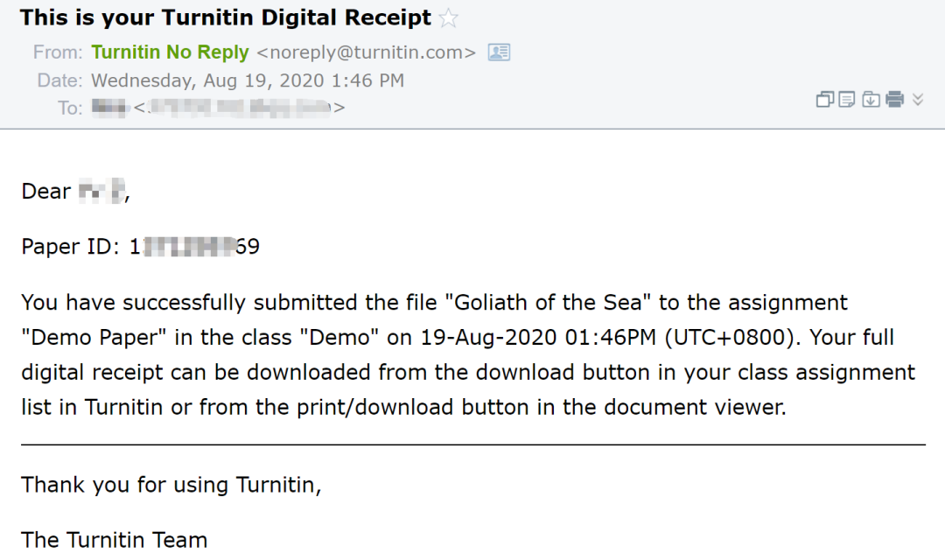Print this email message
The width and height of the screenshot is (945, 560).
pos(894,100)
